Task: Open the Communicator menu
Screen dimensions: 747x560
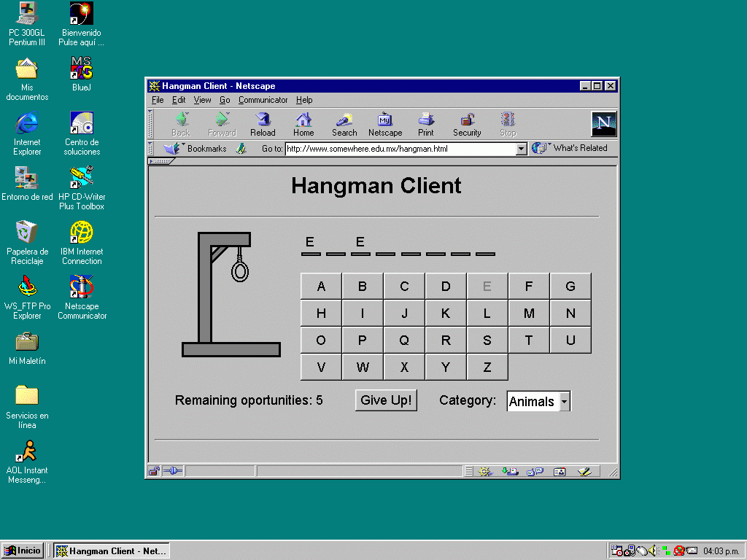Action: [x=263, y=100]
